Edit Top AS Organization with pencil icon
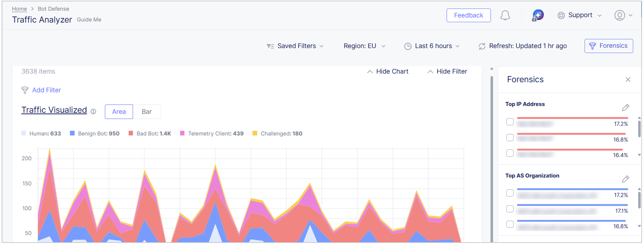The width and height of the screenshot is (644, 244). point(626,179)
